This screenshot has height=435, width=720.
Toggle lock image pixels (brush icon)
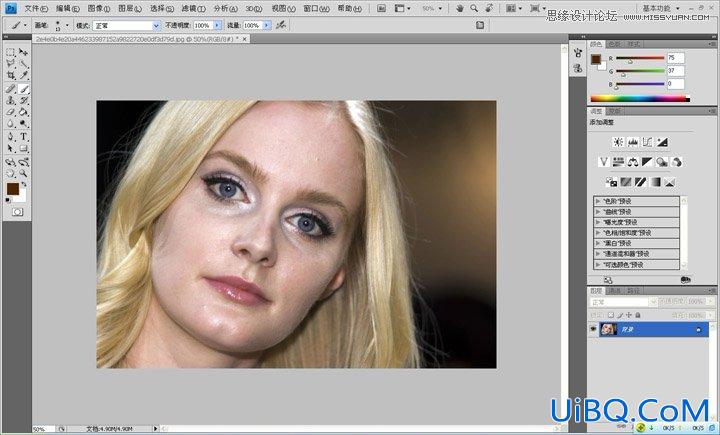coord(620,315)
